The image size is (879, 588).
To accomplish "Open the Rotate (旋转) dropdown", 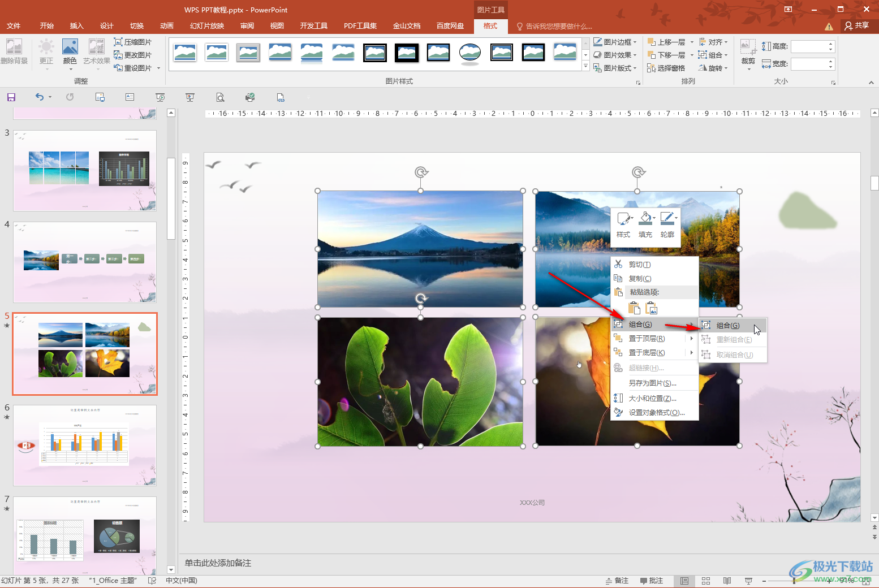I will pyautogui.click(x=713, y=68).
